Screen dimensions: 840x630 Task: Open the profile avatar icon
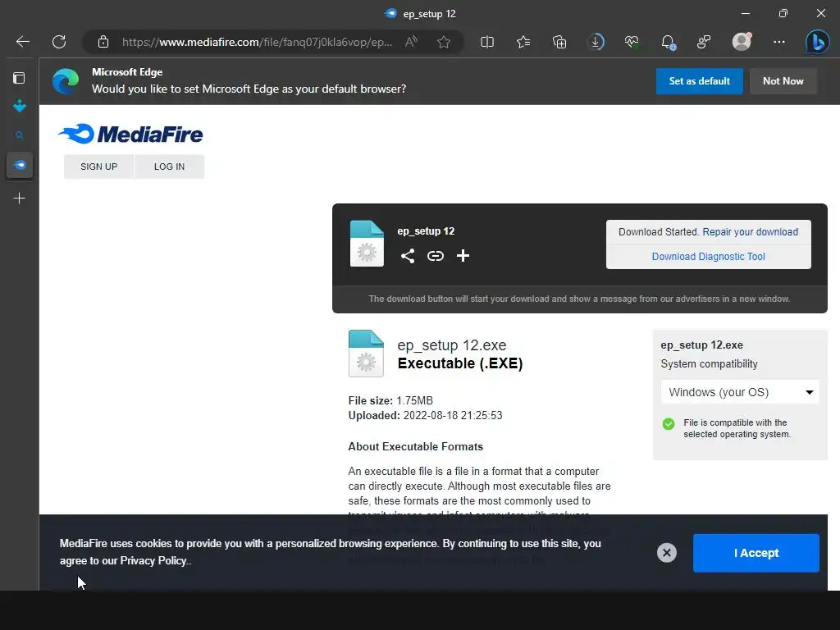(x=742, y=42)
